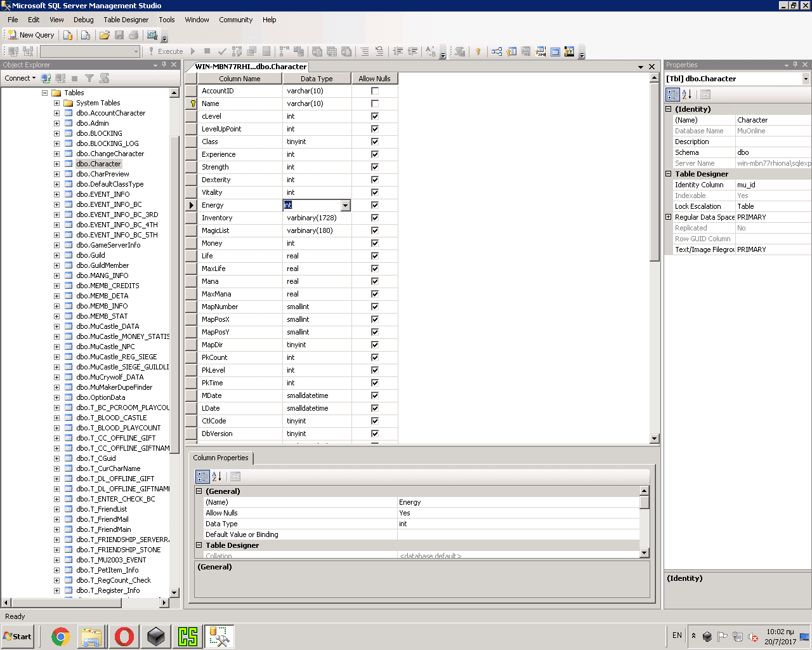Screen dimensions: 812x650
Task: Open Google Chrome from the taskbar
Action: pos(60,636)
